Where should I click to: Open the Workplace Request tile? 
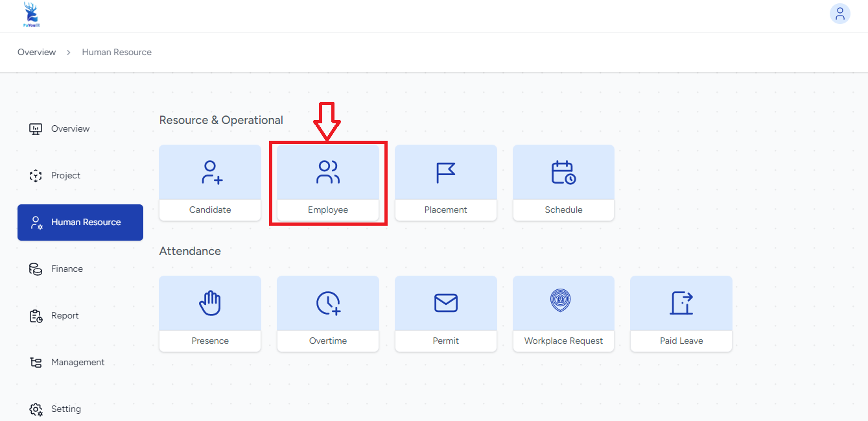[x=563, y=314]
